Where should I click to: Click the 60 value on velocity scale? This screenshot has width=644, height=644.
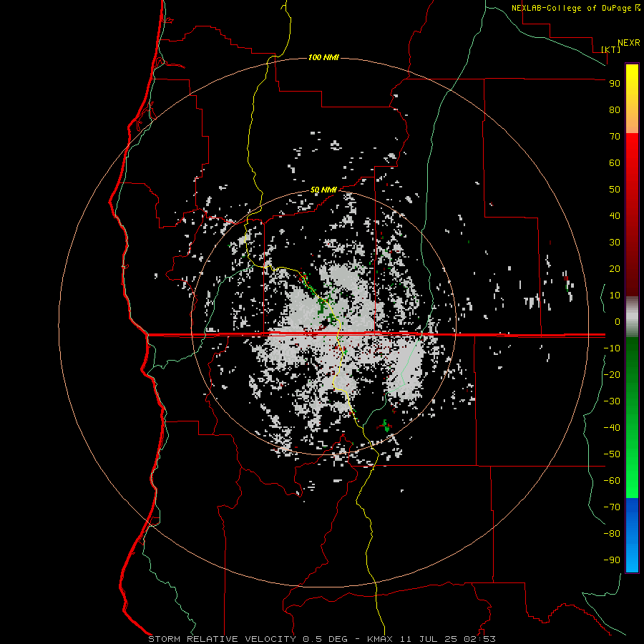pos(615,162)
